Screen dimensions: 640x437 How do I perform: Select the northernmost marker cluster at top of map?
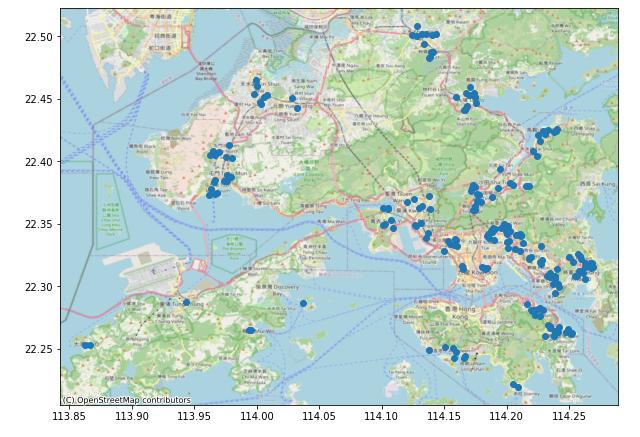424,35
